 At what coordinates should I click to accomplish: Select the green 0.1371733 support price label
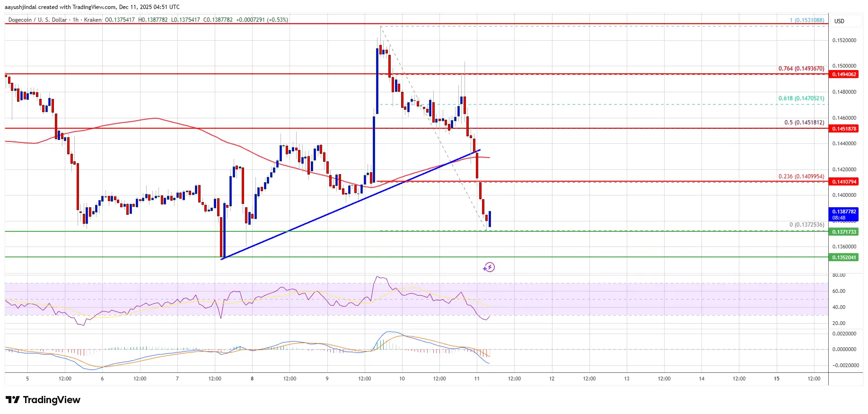tap(844, 232)
